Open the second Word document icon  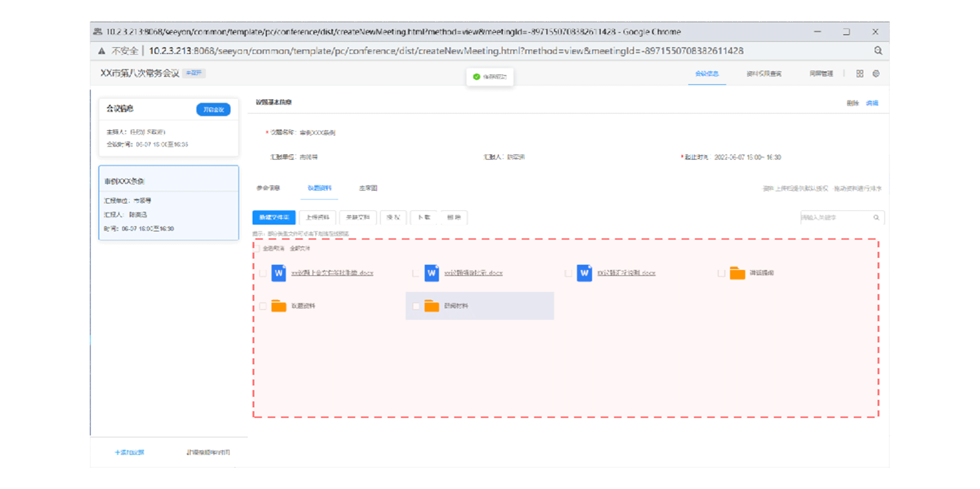432,273
